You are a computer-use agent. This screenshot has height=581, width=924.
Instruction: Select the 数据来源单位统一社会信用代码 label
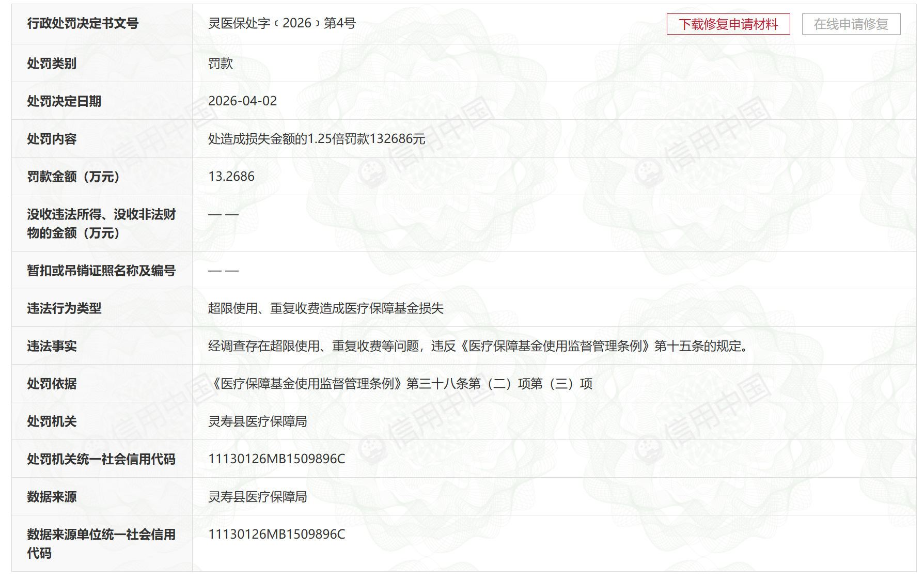101,543
